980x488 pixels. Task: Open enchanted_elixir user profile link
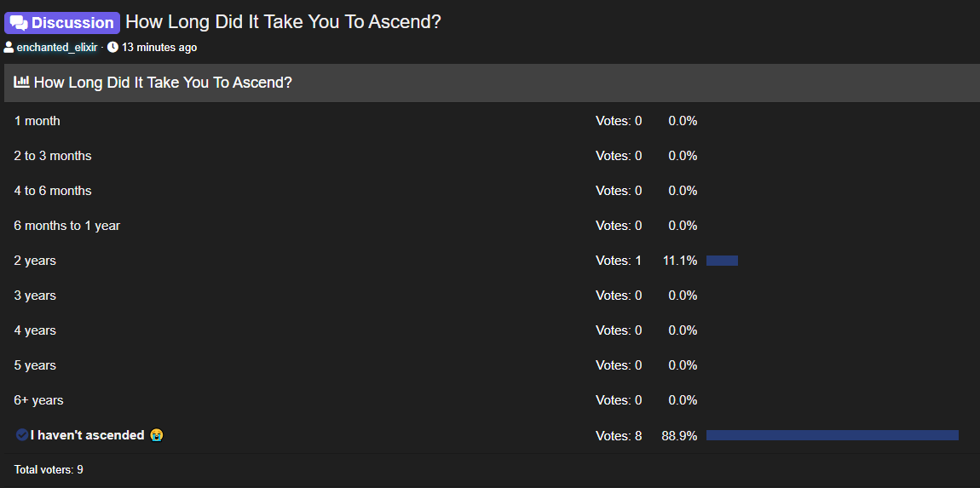(x=57, y=48)
